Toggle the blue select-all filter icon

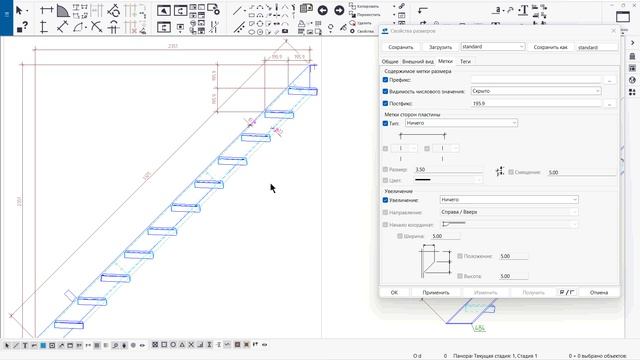43,345
